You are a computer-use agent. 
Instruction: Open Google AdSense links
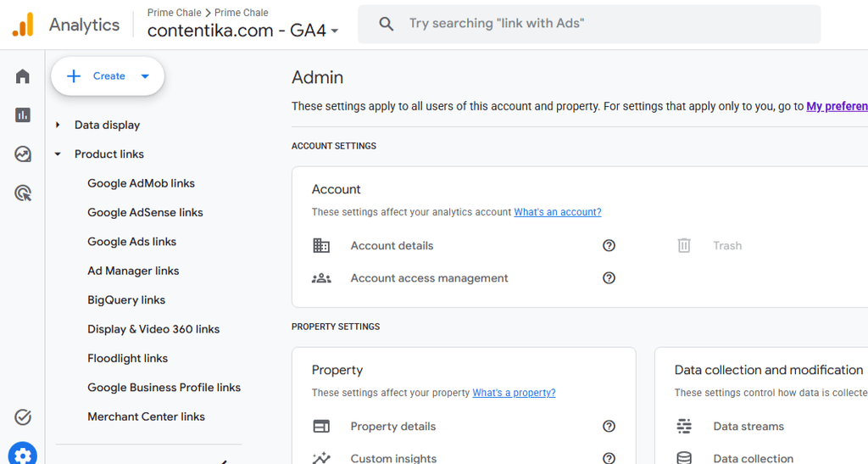(x=145, y=213)
